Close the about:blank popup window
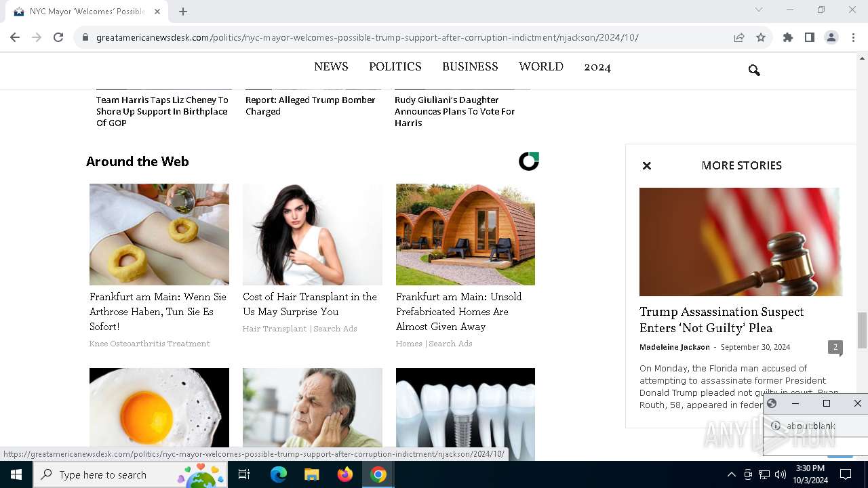The height and width of the screenshot is (488, 868). pyautogui.click(x=857, y=403)
